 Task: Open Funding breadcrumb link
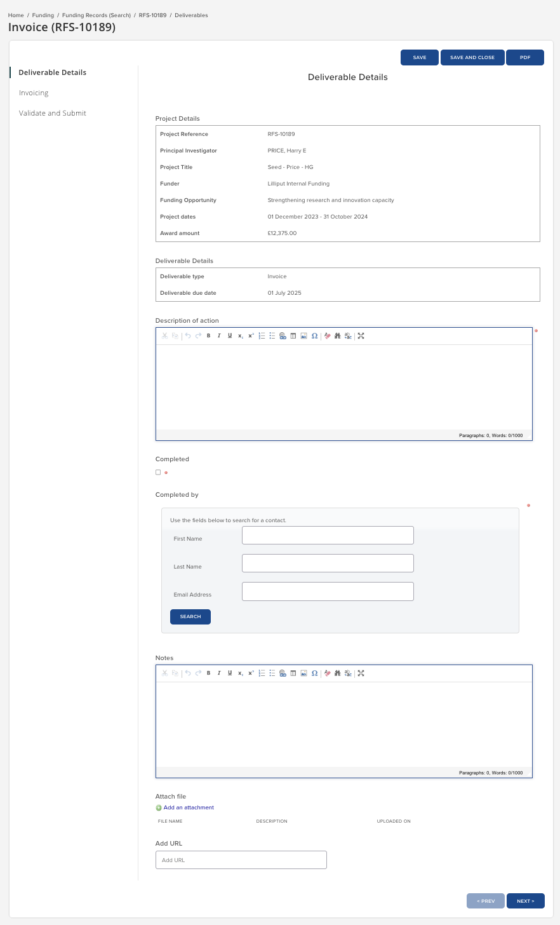coord(43,15)
